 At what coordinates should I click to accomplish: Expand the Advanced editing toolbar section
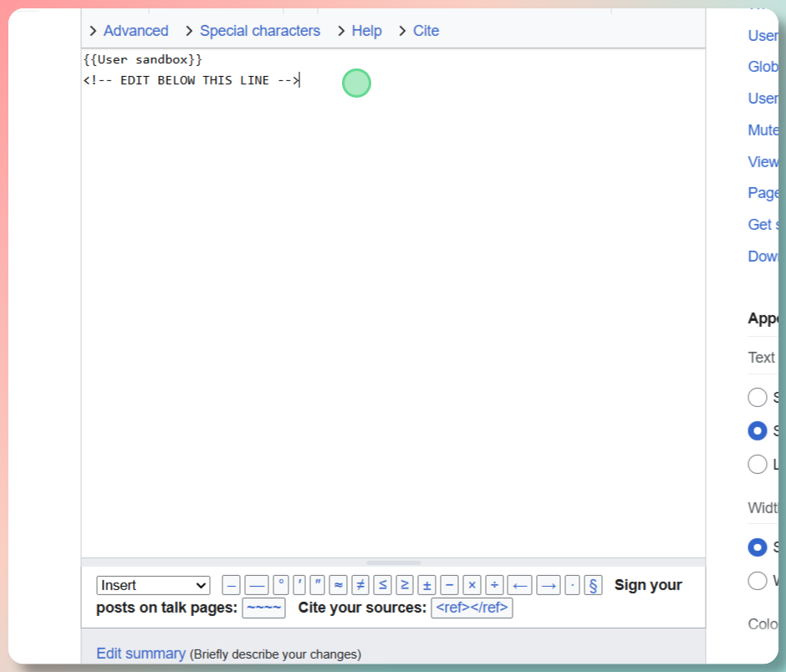click(135, 30)
